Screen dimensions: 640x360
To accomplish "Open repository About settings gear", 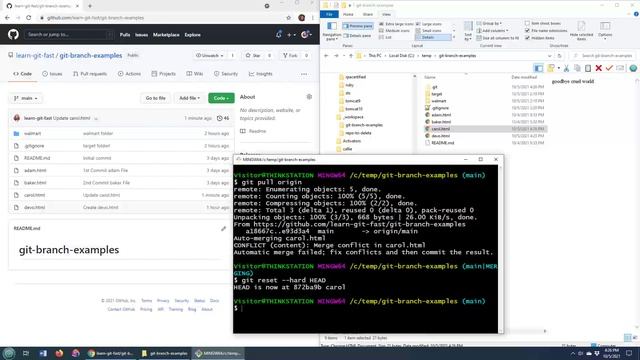I will click(x=309, y=97).
